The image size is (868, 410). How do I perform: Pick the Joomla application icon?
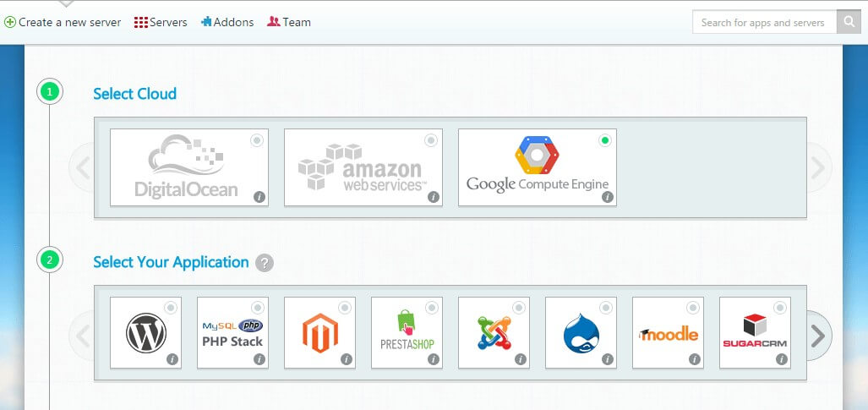point(494,333)
